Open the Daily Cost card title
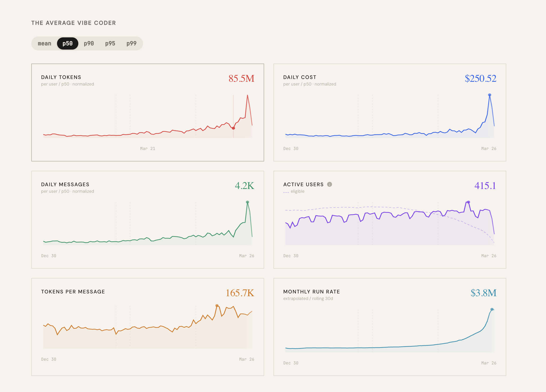The height and width of the screenshot is (392, 546). [300, 77]
